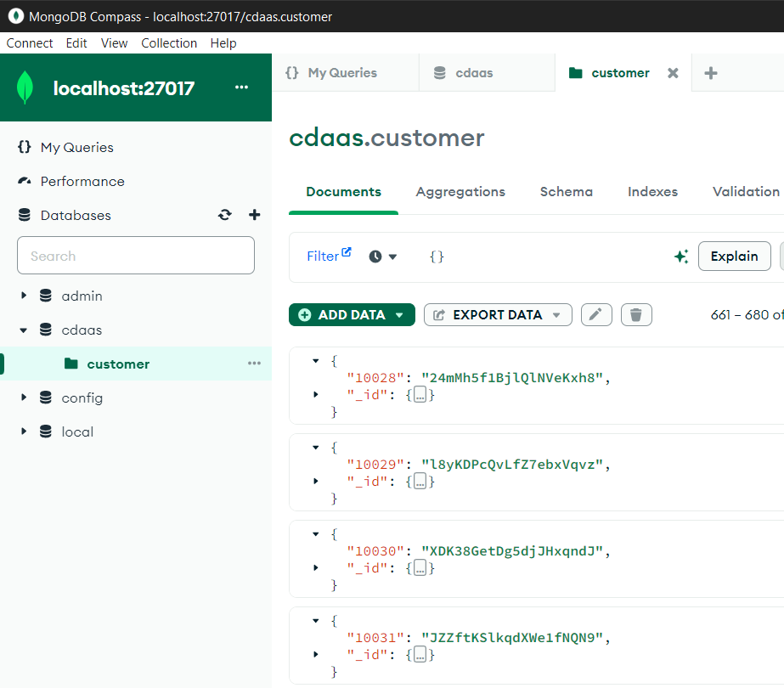Open My Queries in the sidebar
784x688 pixels.
[77, 147]
